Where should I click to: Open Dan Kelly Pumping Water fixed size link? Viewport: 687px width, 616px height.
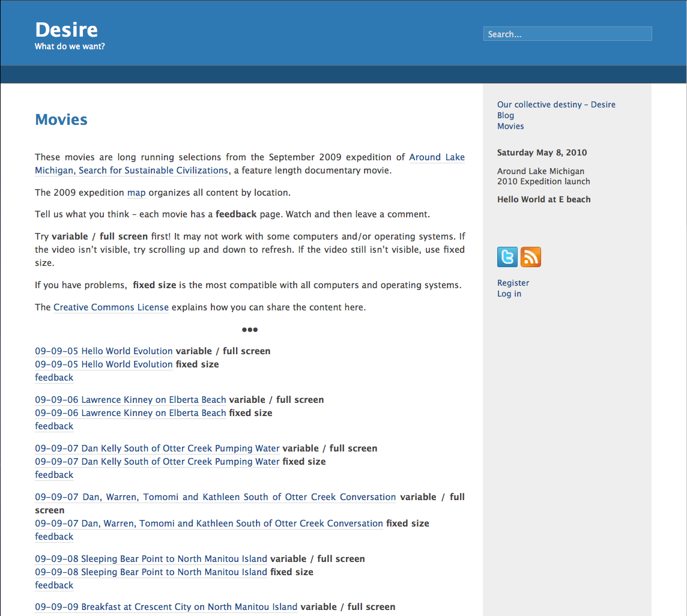(157, 461)
